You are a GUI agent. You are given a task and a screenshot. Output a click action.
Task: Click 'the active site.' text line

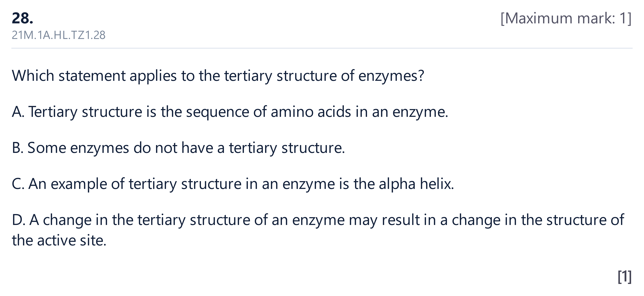(x=59, y=241)
